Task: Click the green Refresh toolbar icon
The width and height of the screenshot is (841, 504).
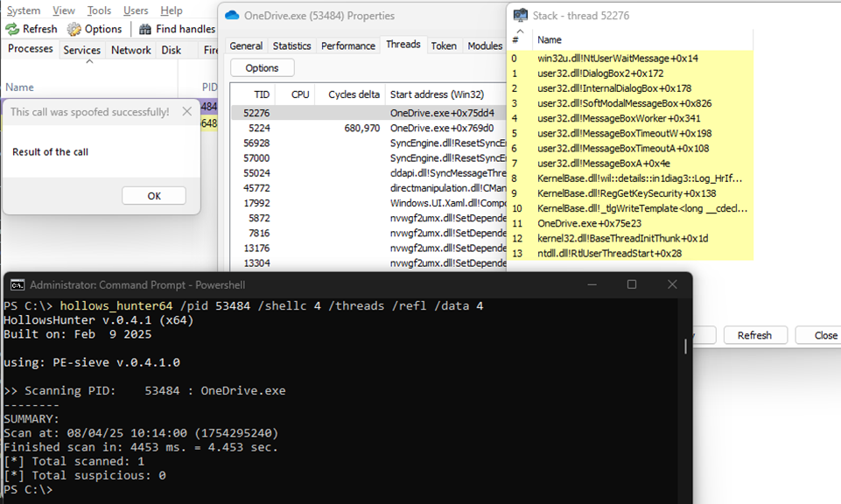Action: click(x=12, y=29)
